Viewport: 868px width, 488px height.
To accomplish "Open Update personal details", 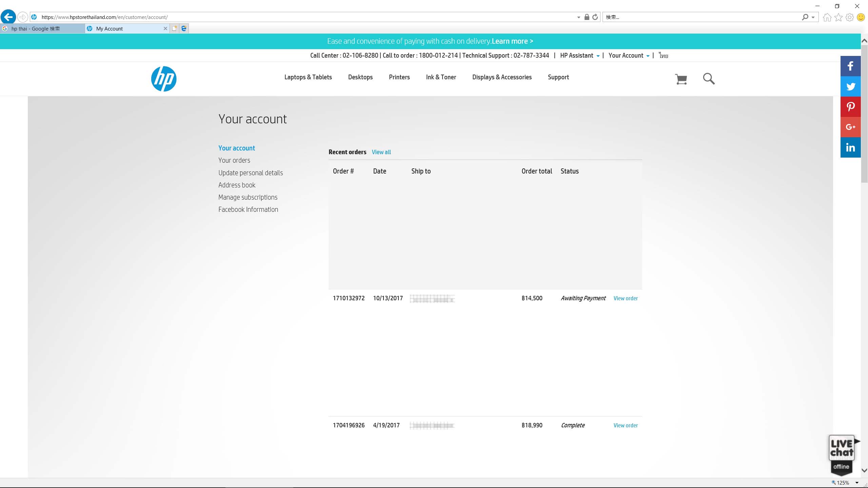I will (x=251, y=173).
